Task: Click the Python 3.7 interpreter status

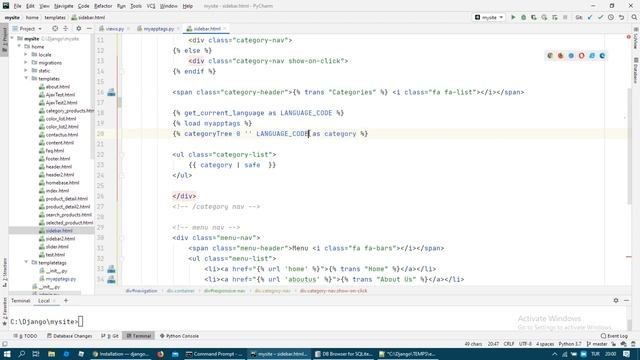Action: coord(570,344)
